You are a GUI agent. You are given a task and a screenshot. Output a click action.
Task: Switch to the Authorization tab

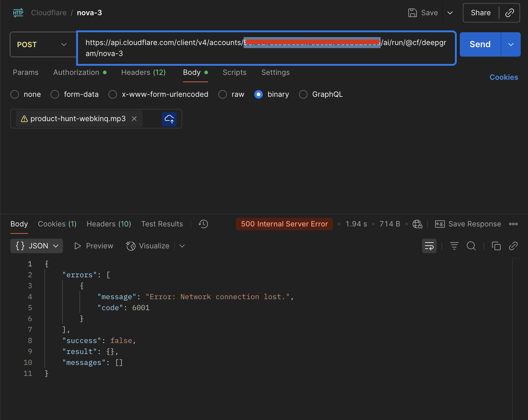pyautogui.click(x=76, y=72)
